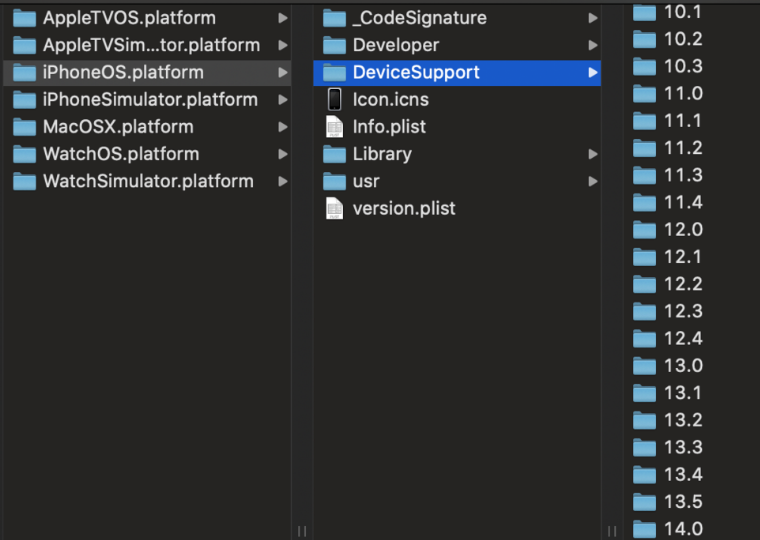This screenshot has height=540, width=760.
Task: Click the WatchSimulator.platform folder icon
Action: 24,181
